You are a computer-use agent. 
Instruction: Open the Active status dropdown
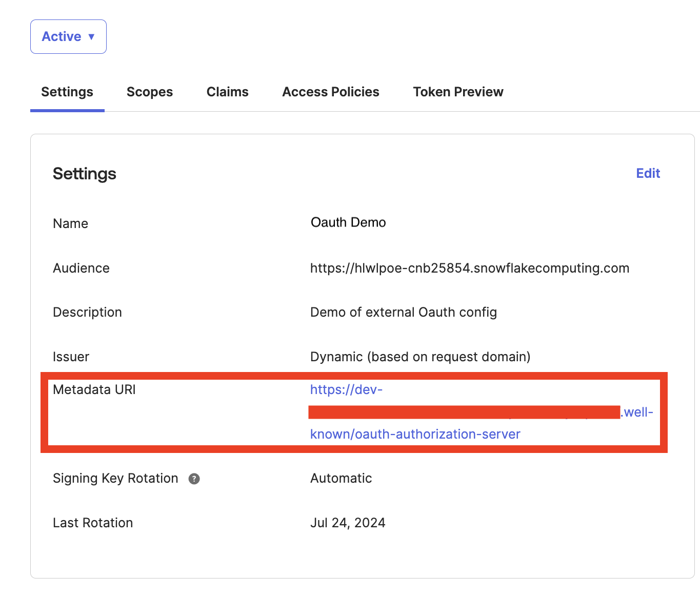pos(68,36)
